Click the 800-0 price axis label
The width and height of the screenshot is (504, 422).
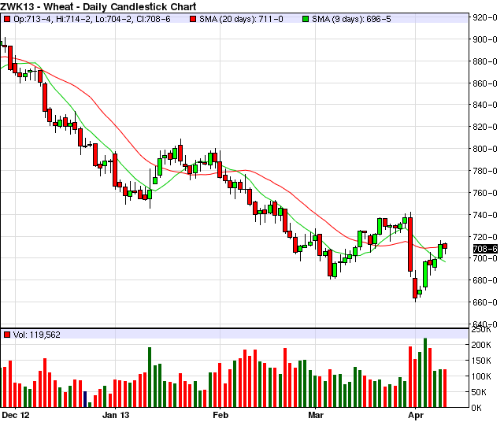tap(485, 149)
